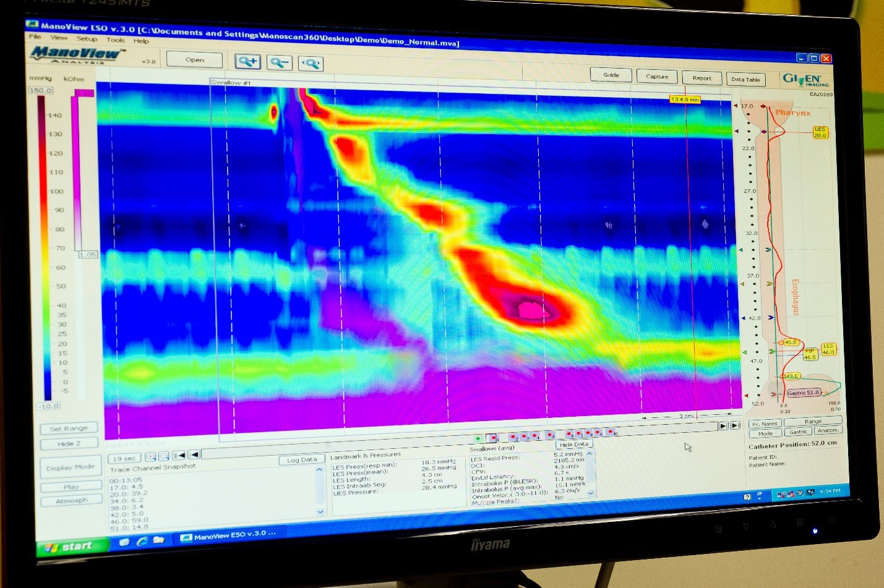Click the small zoom in icon beside 19 sec
This screenshot has width=884, height=588.
pyautogui.click(x=150, y=457)
